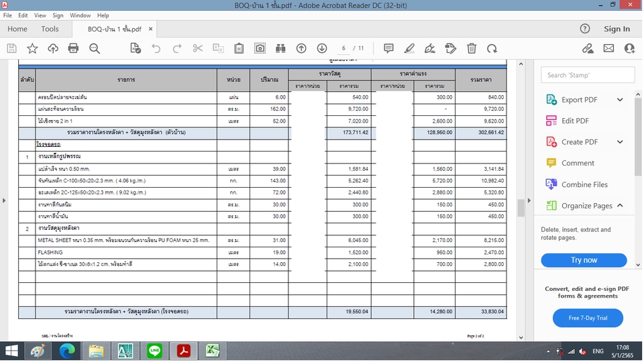The image size is (644, 364).
Task: Collapse the Organize Pages chevron
Action: [x=620, y=206]
